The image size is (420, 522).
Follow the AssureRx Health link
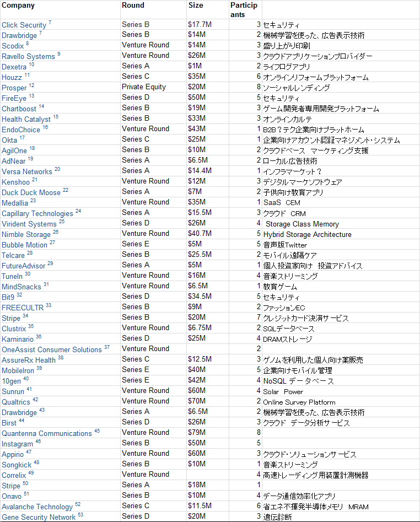29,360
